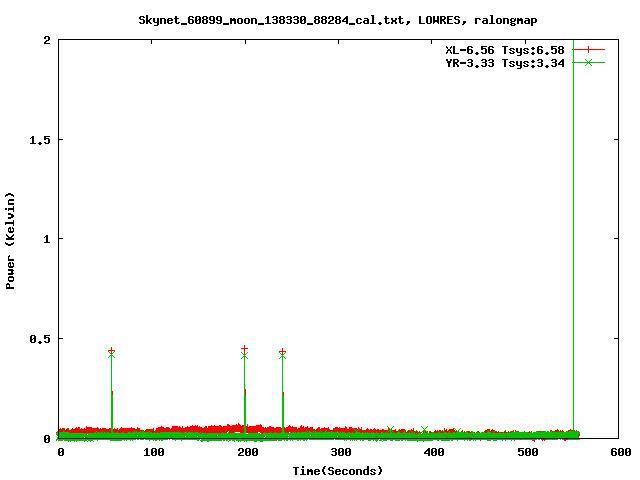Click the y-axis tick label 2

click(x=47, y=40)
